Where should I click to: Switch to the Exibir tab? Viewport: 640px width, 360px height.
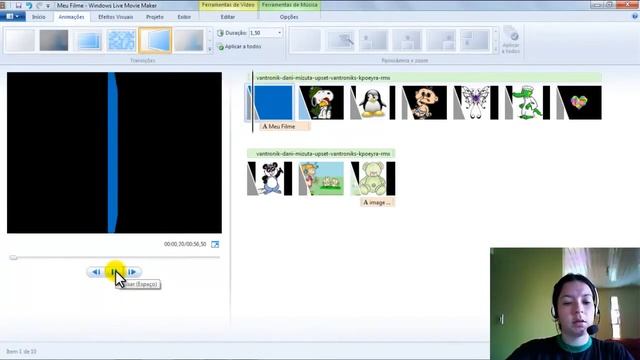(x=184, y=17)
